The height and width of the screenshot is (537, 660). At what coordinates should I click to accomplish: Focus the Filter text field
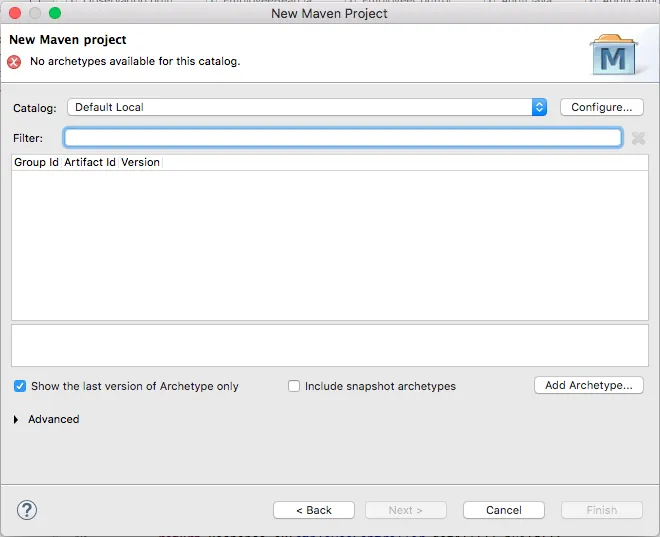[343, 138]
